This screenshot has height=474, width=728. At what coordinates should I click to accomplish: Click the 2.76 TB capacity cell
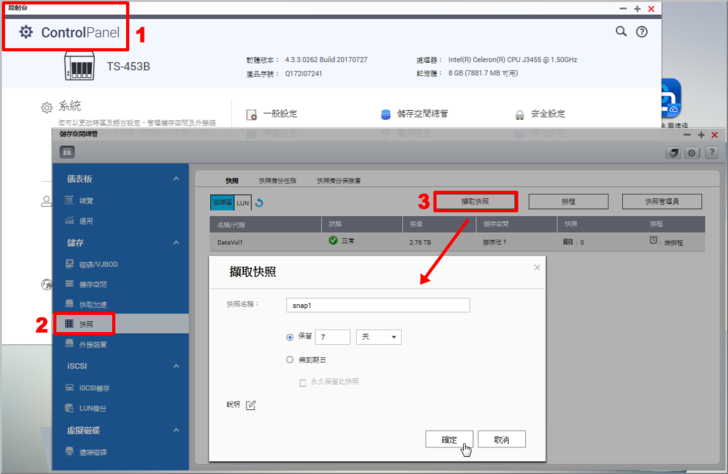tap(420, 242)
